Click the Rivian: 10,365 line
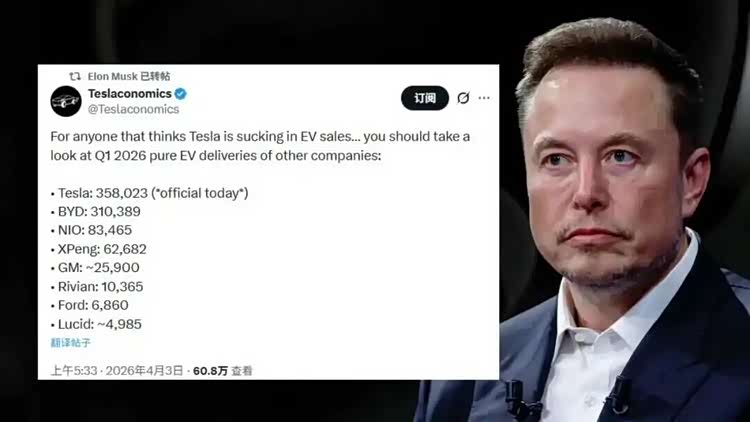Viewport: 750px width, 422px height. coord(97,287)
